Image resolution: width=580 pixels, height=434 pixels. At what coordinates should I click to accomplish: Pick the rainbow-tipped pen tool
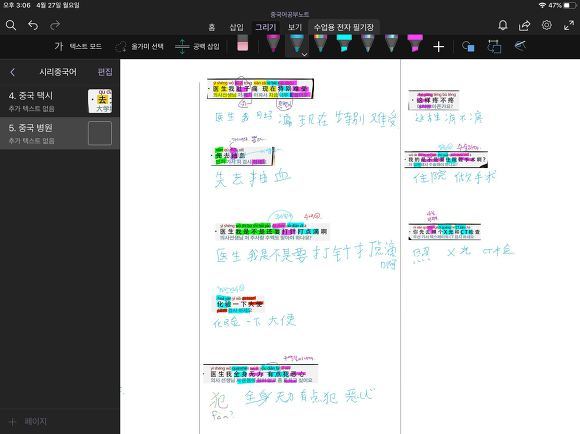point(320,43)
